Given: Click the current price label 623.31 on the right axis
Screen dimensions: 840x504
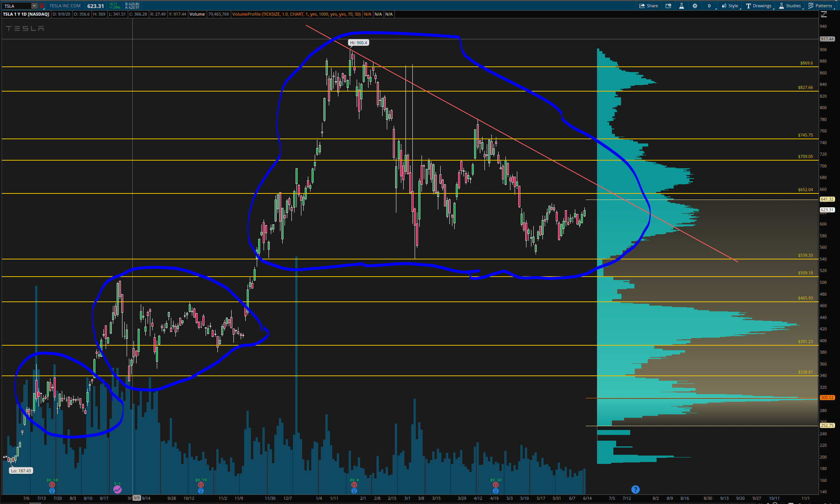Looking at the screenshot, I should click(x=827, y=209).
